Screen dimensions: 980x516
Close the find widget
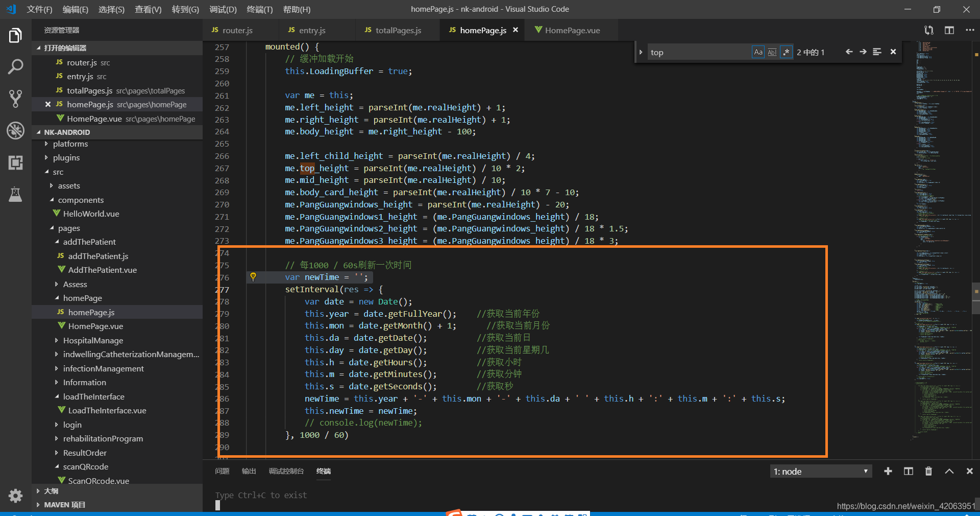tap(893, 52)
